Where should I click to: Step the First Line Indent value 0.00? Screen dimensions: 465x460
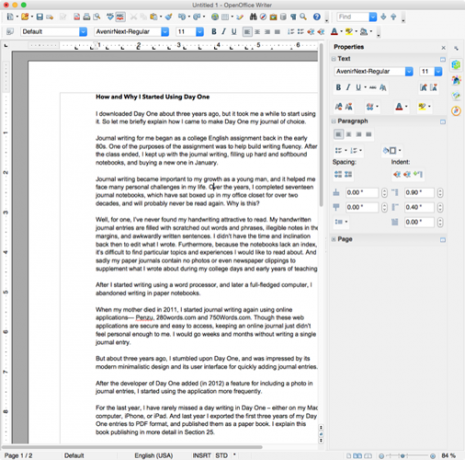440,222
